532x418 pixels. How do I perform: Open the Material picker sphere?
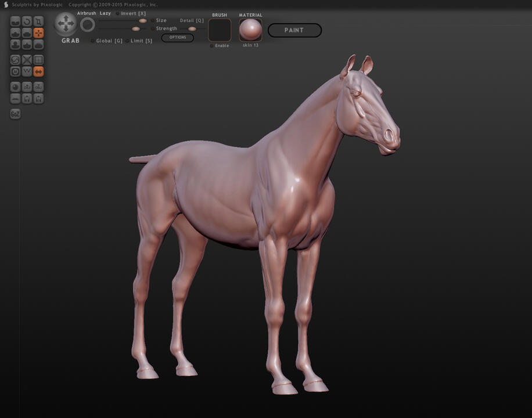250,30
